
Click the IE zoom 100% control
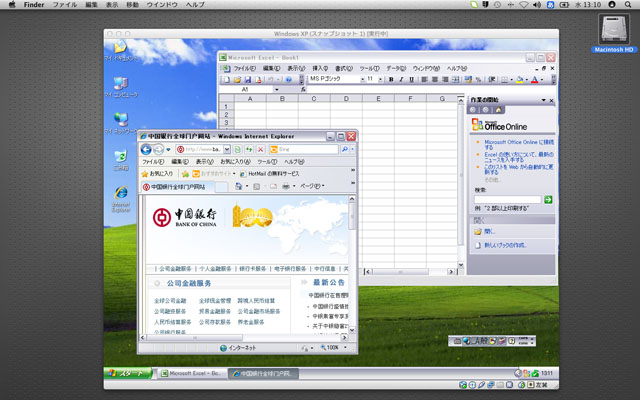[x=333, y=348]
